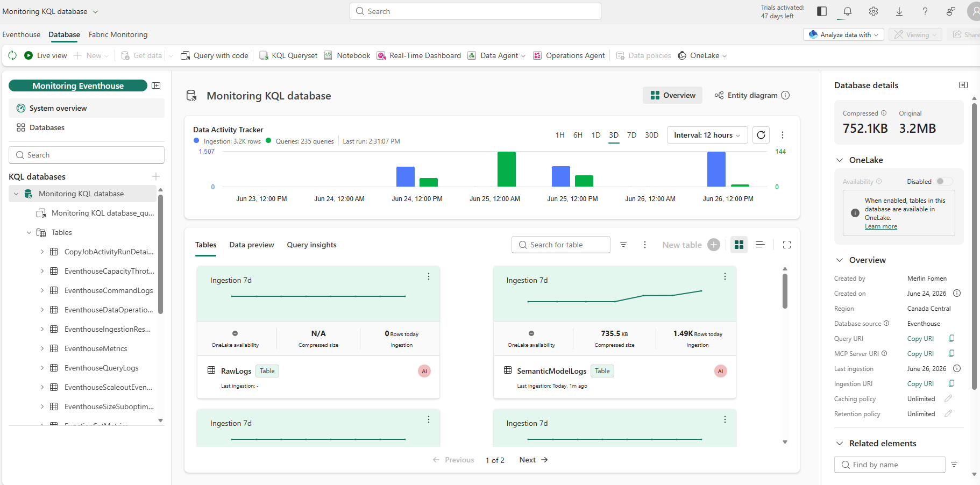Click the AI badge on RawLogs card
The width and height of the screenshot is (980, 485).
point(424,371)
